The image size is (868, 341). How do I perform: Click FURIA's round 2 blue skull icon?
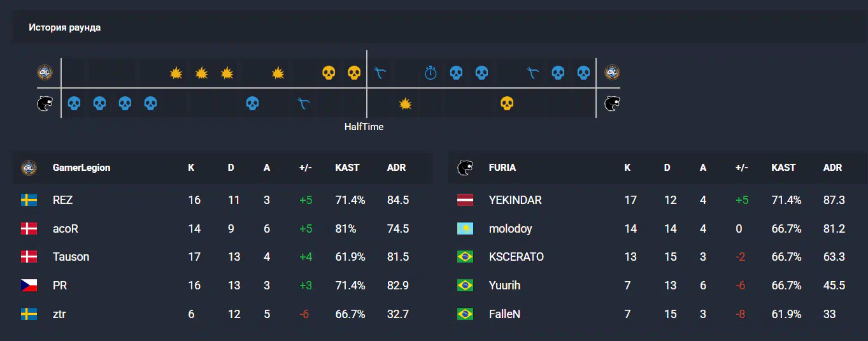click(x=99, y=103)
